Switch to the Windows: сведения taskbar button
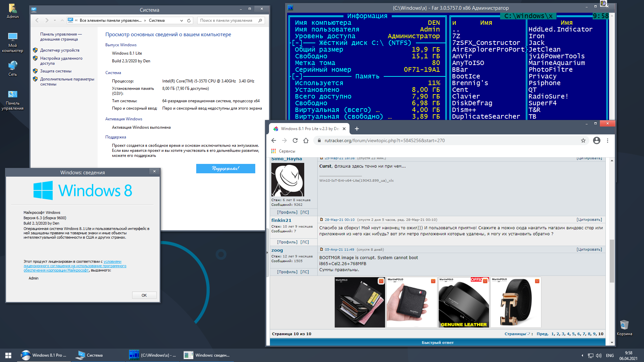 click(x=208, y=355)
